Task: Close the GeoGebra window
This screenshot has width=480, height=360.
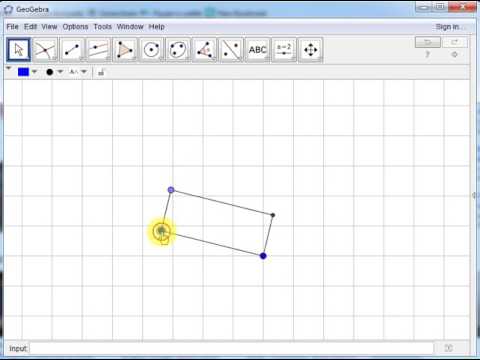Action: pos(463,7)
